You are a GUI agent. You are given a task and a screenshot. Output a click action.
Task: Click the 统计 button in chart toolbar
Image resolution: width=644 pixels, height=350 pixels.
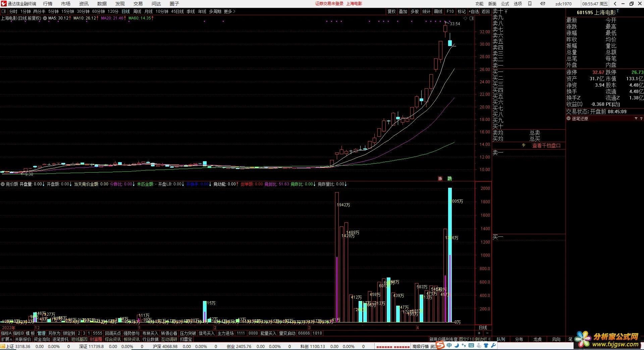(x=426, y=11)
